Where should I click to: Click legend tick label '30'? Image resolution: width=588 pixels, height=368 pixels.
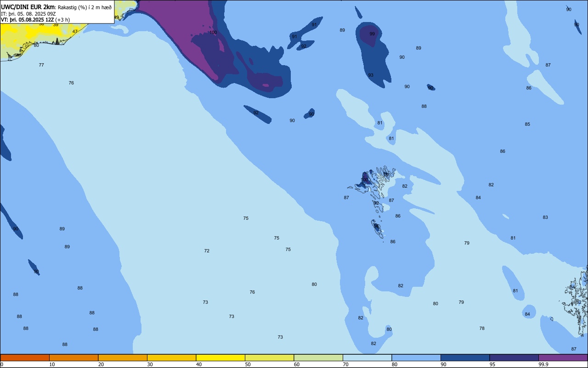[150, 364]
